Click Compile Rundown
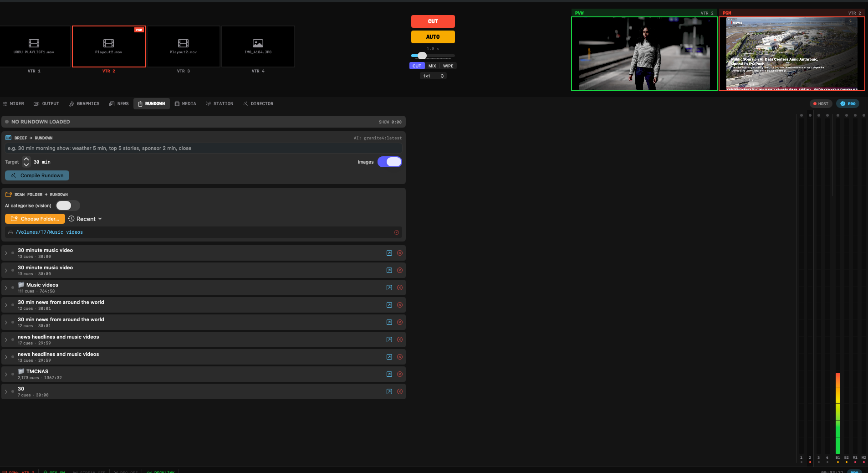Image resolution: width=868 pixels, height=473 pixels. 37,175
